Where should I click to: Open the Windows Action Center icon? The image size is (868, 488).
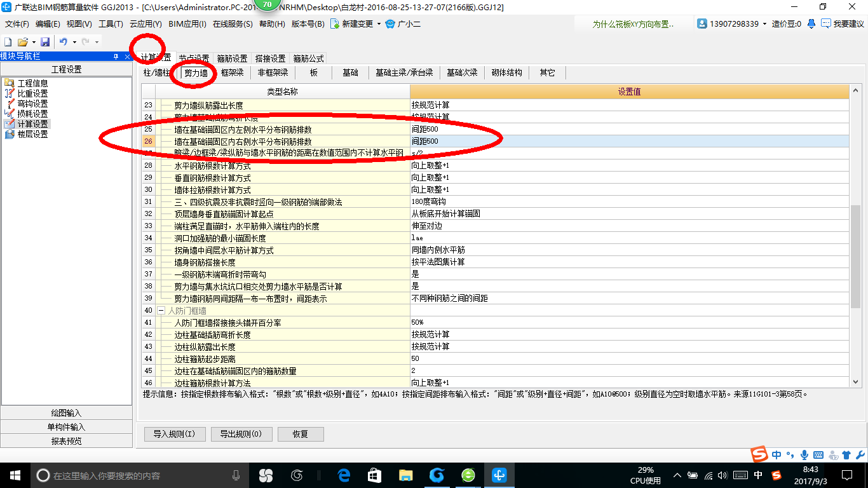(846, 475)
